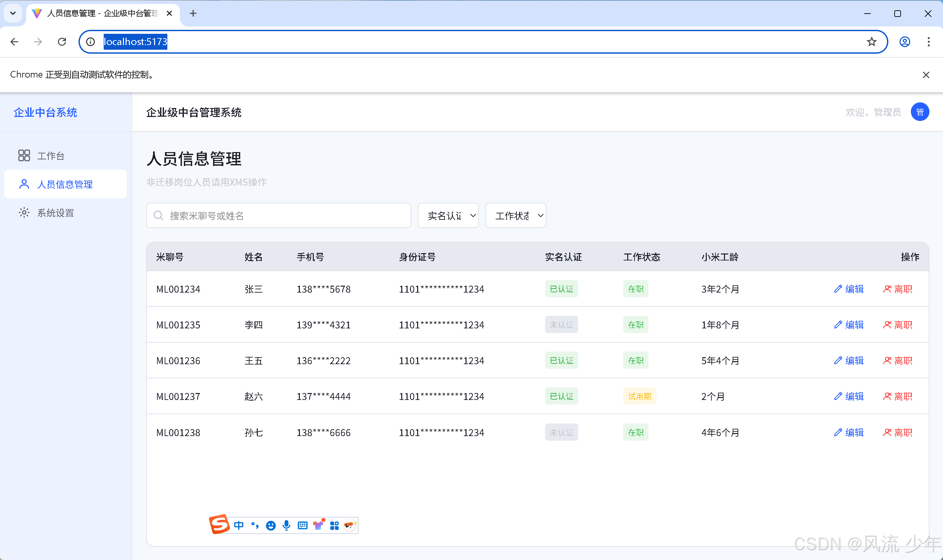This screenshot has height=560, width=943.
Task: Toggle Chinese/English punctuation in Sogou bar
Action: tap(255, 525)
